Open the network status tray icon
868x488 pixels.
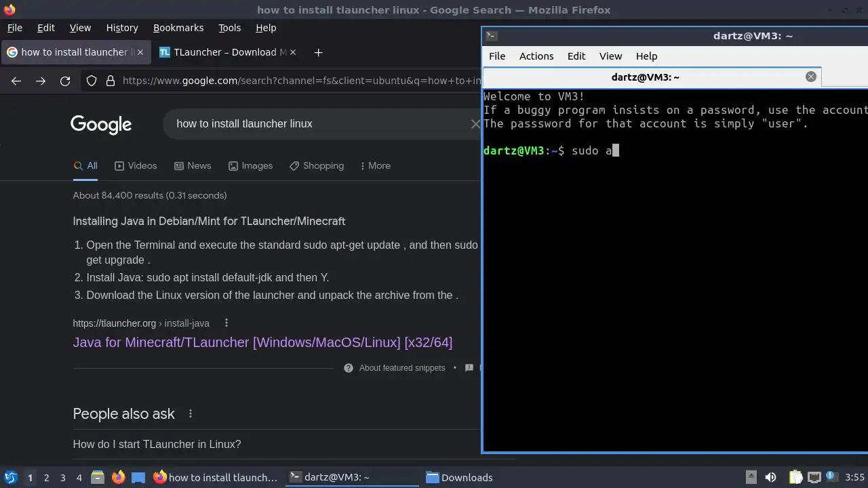pos(814,477)
